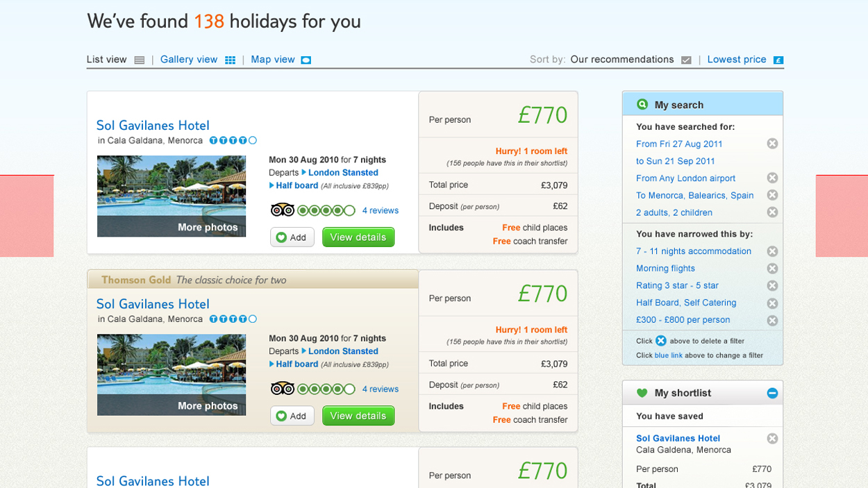Open More photos on first hotel thumbnail
The height and width of the screenshot is (488, 868).
point(207,227)
